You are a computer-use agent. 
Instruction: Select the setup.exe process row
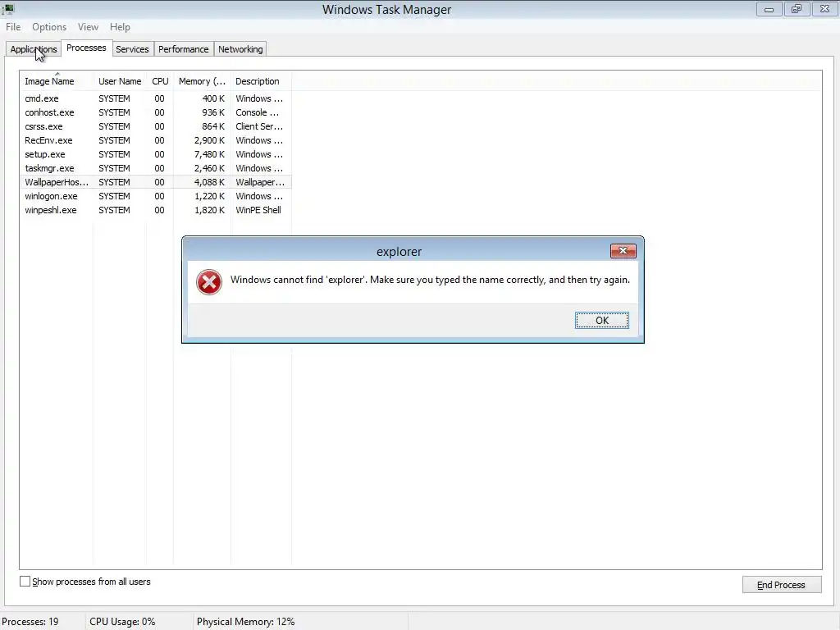(156, 154)
